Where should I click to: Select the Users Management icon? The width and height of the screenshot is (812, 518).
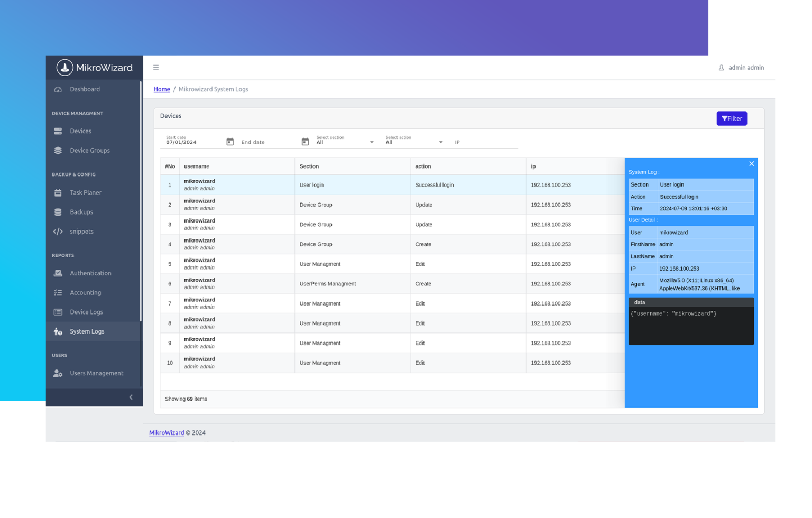58,373
